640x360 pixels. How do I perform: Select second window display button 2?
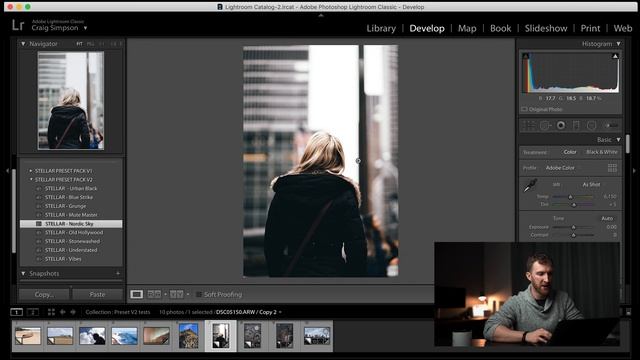tap(33, 312)
